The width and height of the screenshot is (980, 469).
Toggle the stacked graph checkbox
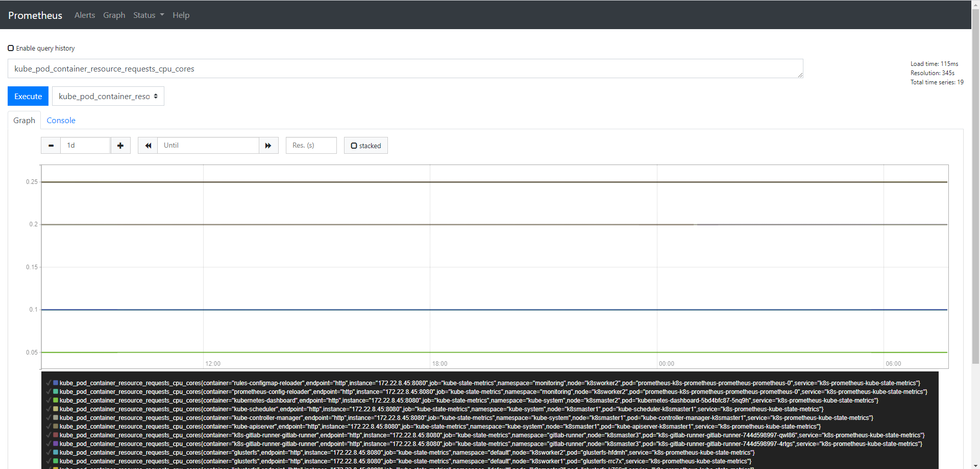click(x=354, y=146)
